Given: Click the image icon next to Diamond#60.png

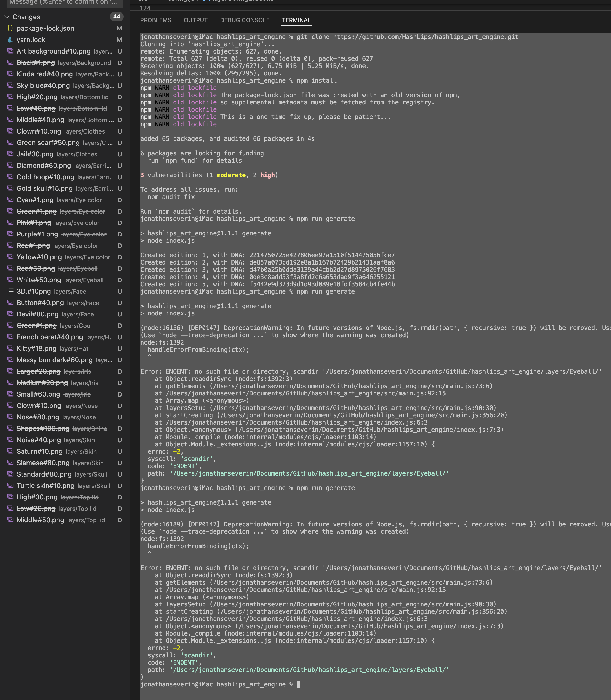Looking at the screenshot, I should (10, 166).
